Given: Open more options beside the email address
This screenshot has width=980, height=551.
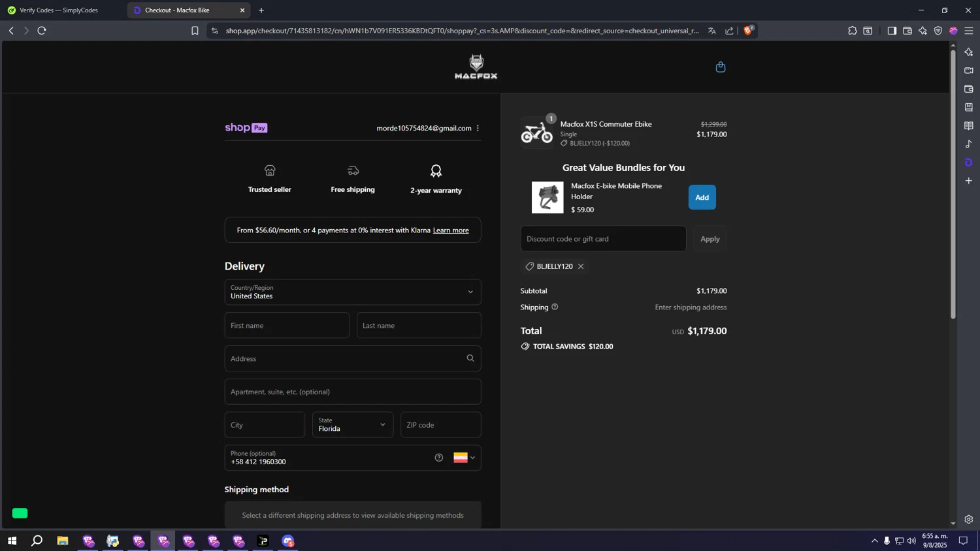Looking at the screenshot, I should click(478, 128).
